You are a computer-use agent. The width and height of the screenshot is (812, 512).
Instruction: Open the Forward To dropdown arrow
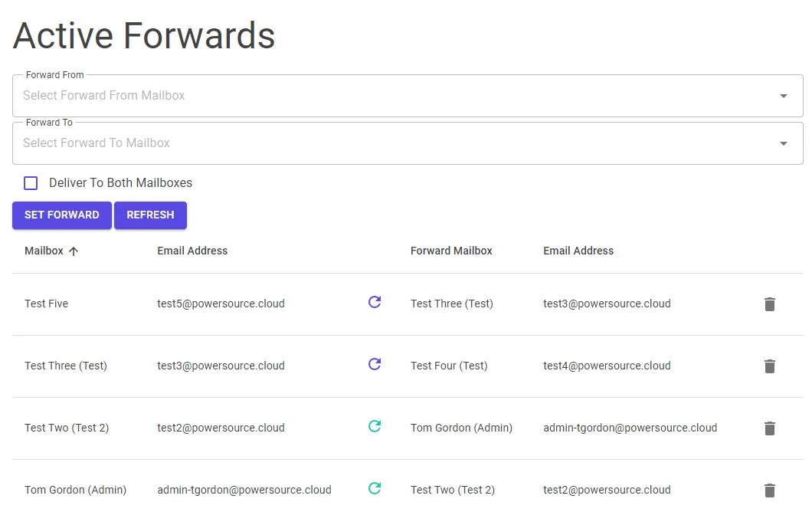[x=784, y=143]
